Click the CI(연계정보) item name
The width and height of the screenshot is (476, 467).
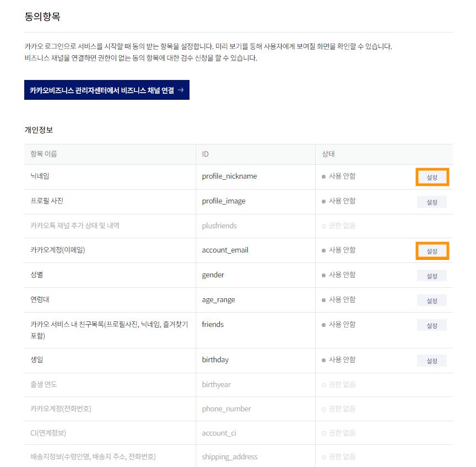pyautogui.click(x=48, y=433)
